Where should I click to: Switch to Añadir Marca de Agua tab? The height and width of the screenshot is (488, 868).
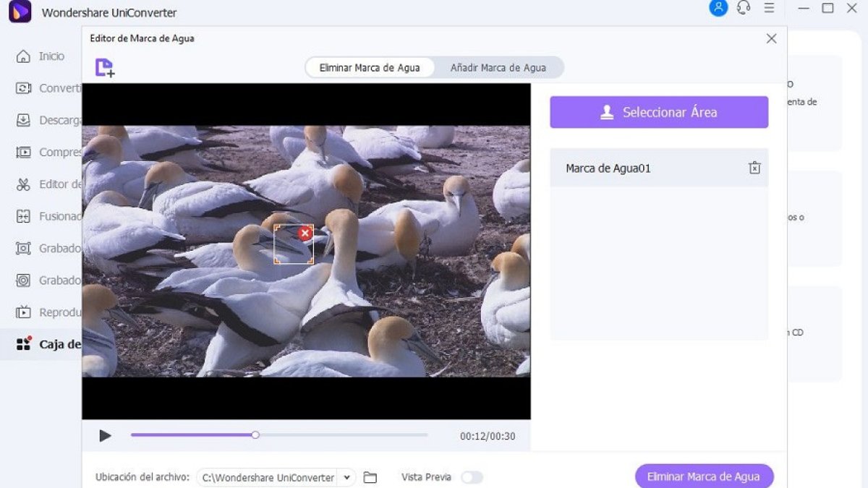[498, 67]
